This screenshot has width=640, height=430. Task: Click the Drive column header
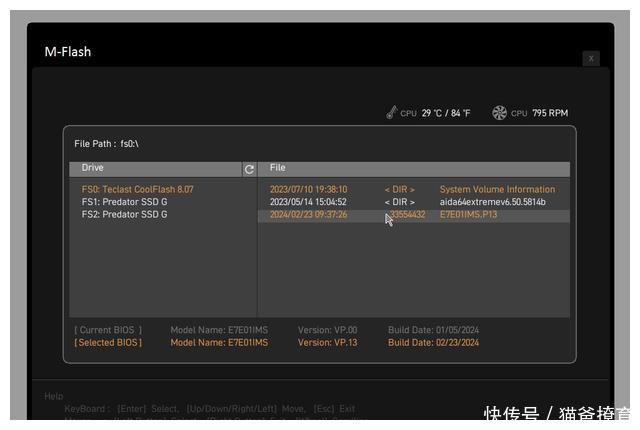(x=92, y=168)
